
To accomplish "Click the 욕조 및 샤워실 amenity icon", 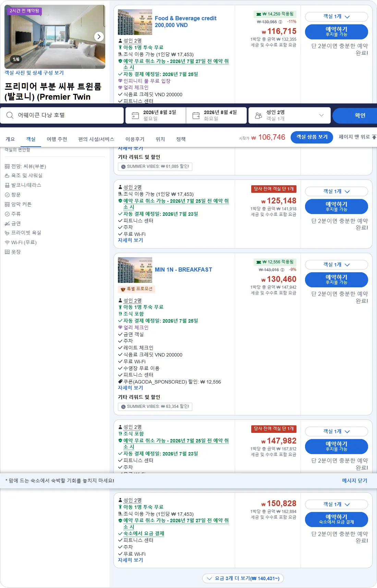I will pos(7,176).
